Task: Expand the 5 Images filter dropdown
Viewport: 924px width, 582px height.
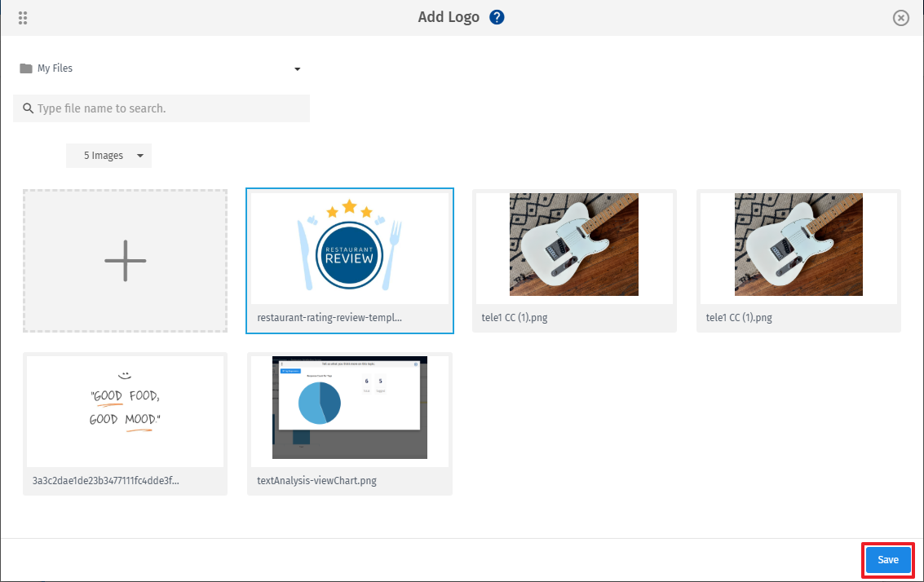Action: [x=108, y=155]
